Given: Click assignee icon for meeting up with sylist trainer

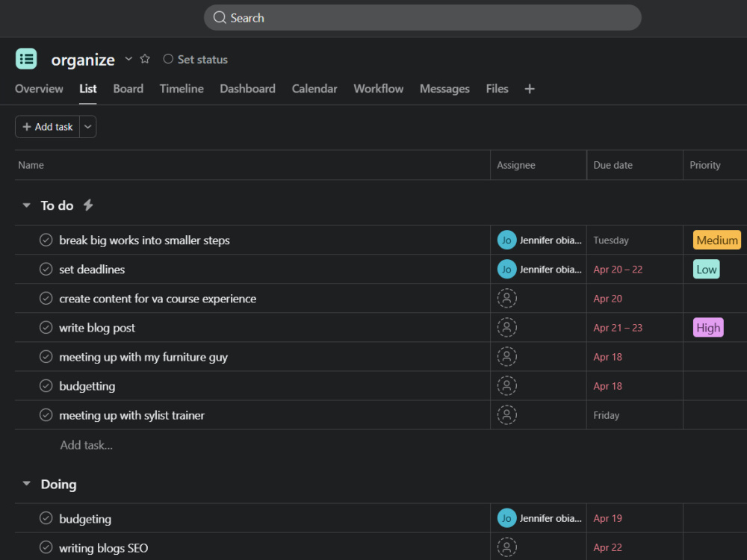Looking at the screenshot, I should 507,415.
